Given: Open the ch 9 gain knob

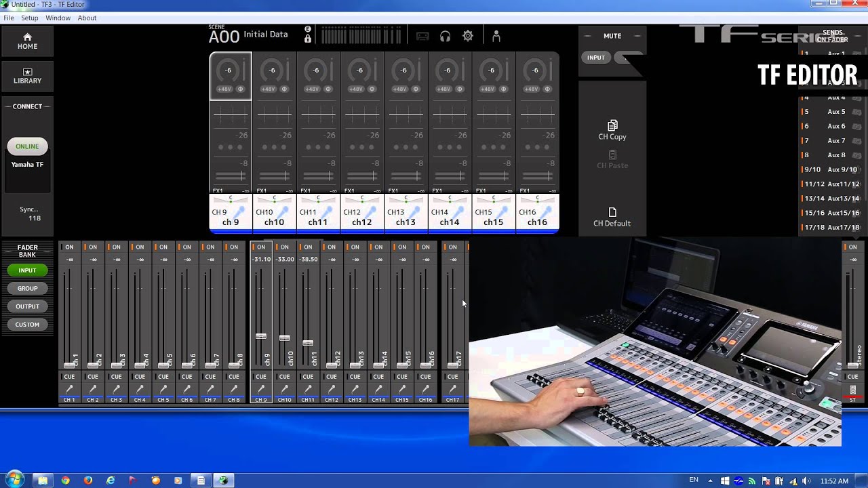Looking at the screenshot, I should point(229,70).
